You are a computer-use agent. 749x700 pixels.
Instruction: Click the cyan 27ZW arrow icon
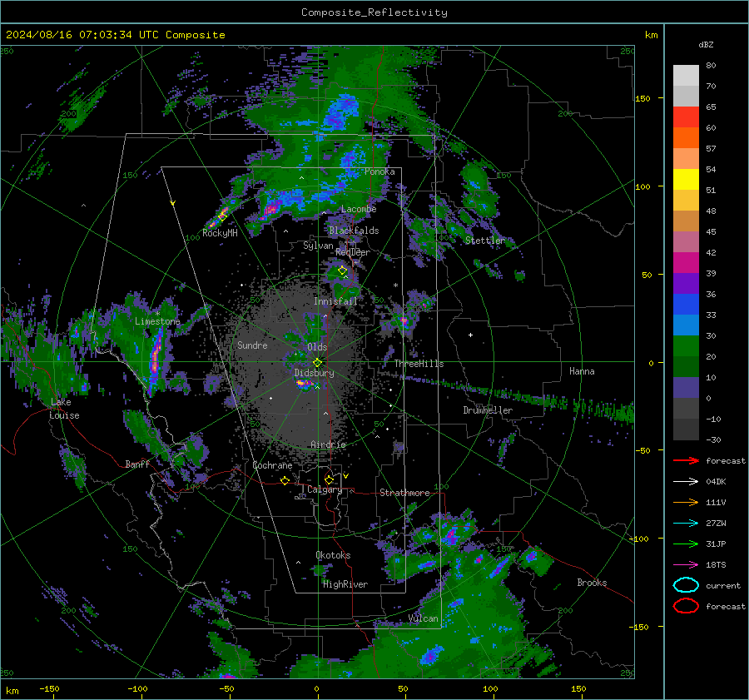click(x=686, y=524)
